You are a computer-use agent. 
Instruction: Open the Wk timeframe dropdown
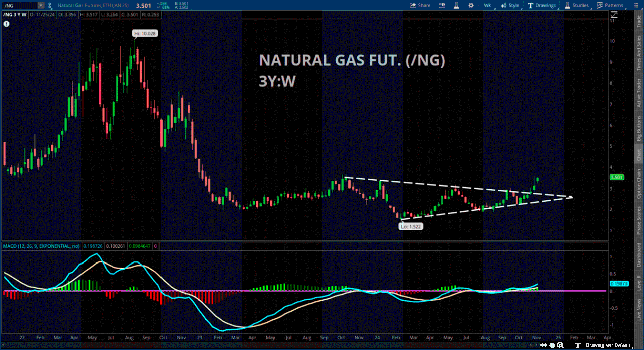(x=487, y=5)
